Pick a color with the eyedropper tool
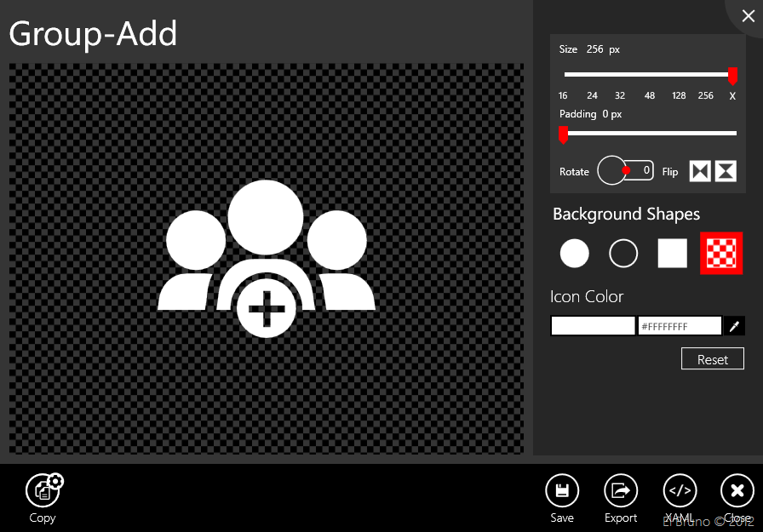Screen dimensions: 763x532 [734, 326]
